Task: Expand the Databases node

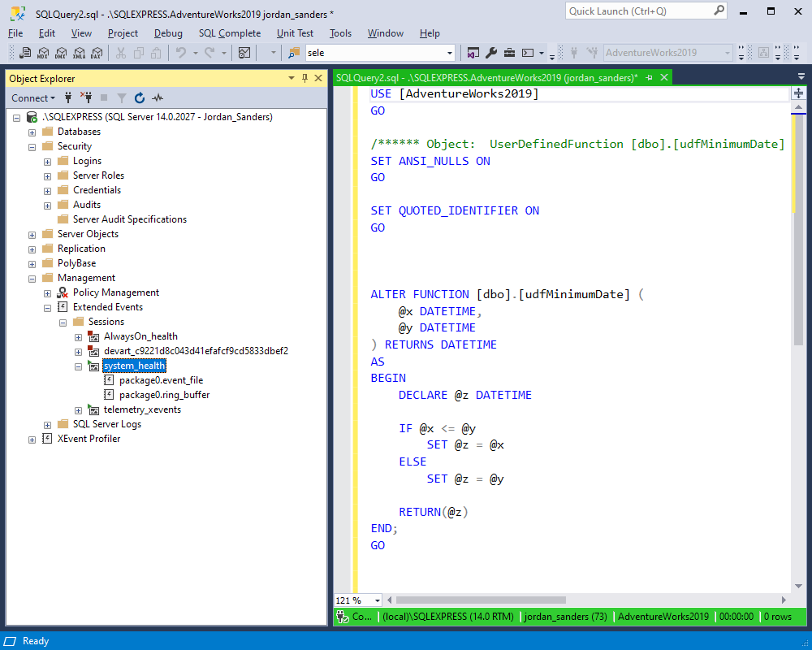Action: (32, 132)
